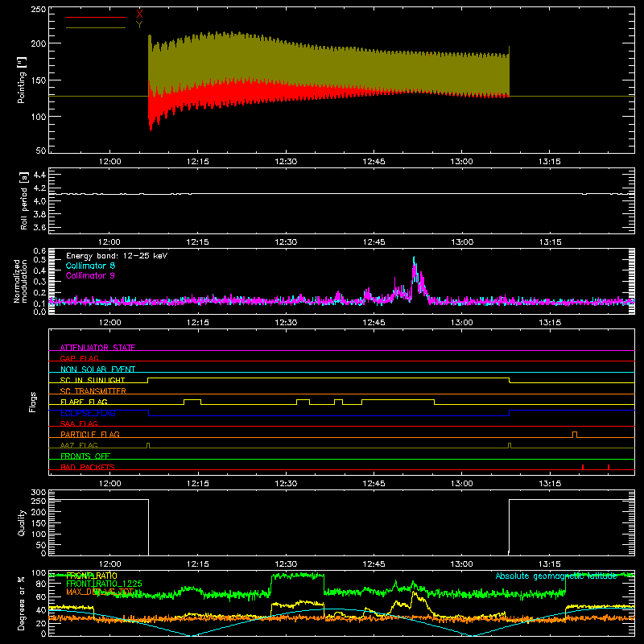Click the 'Absolute geomagnetic latitude' label
This screenshot has height=644, width=644.
[556, 576]
